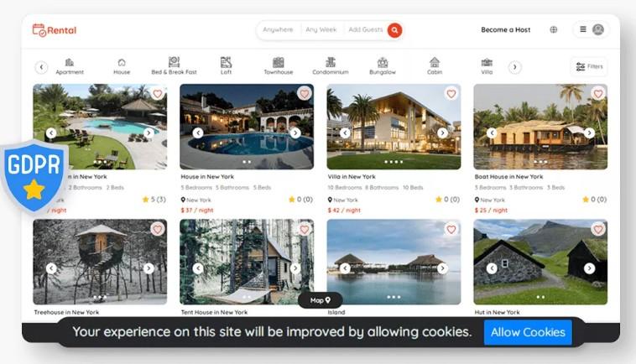Viewport: 636px width, 364px height.
Task: Previous photo on Villa in New York
Action: (345, 133)
